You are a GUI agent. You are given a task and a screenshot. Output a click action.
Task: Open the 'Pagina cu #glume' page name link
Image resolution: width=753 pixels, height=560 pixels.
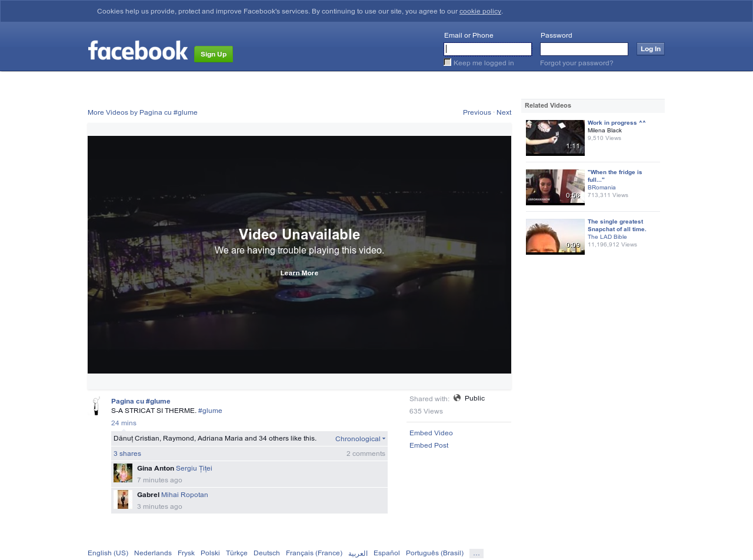[141, 401]
